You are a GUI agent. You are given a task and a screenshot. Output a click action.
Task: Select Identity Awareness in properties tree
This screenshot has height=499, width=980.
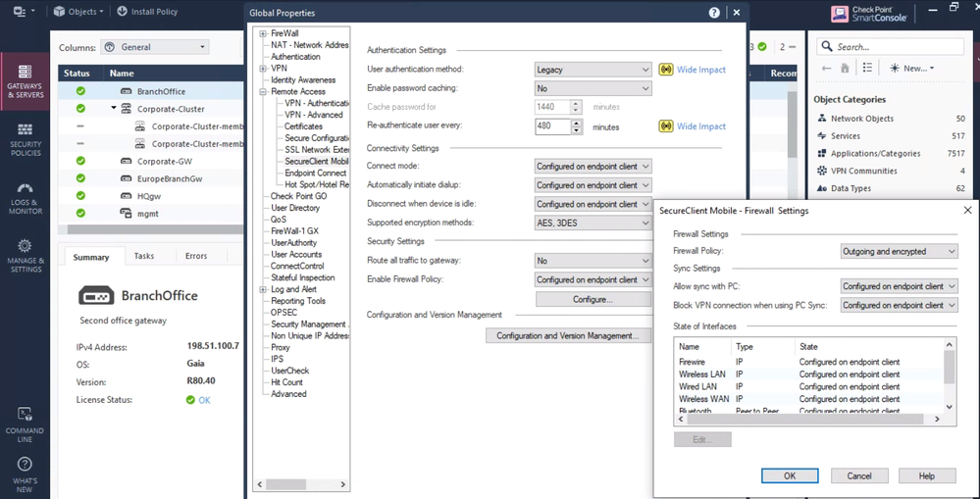(303, 80)
